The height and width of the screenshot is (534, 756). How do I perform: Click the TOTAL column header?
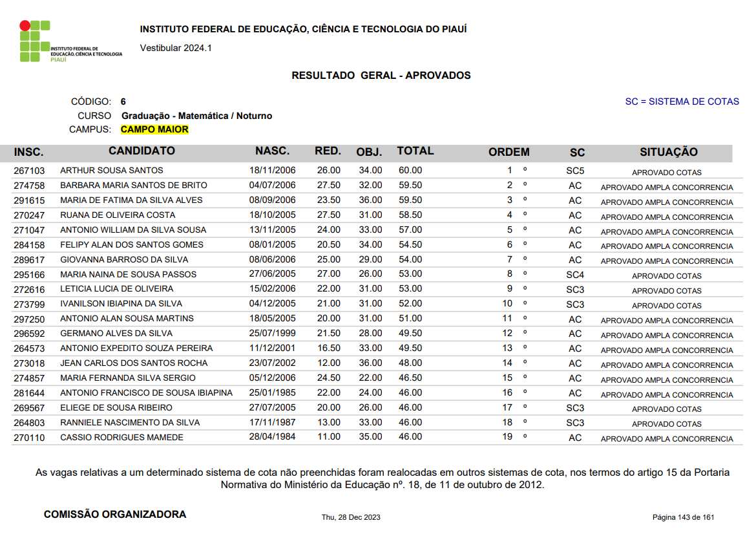415,151
